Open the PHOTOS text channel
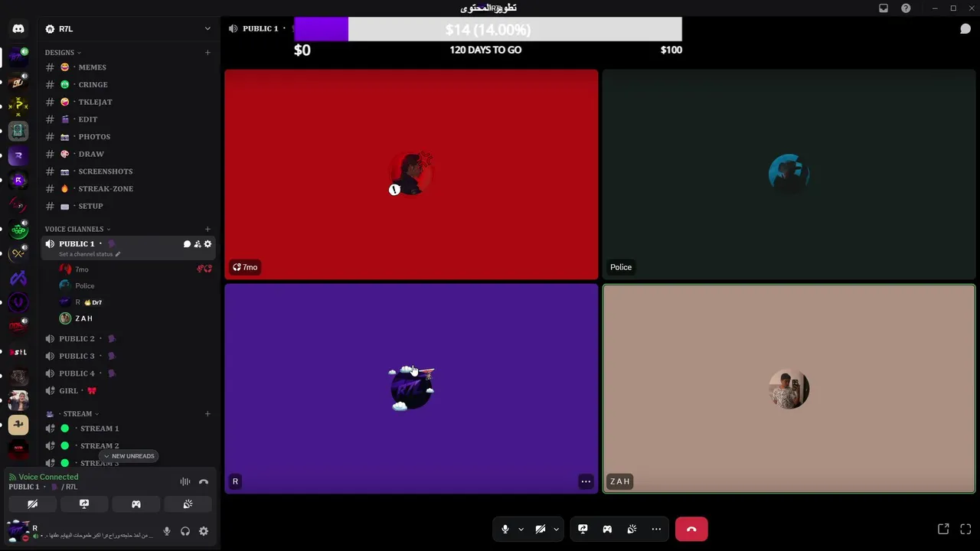 (129, 137)
